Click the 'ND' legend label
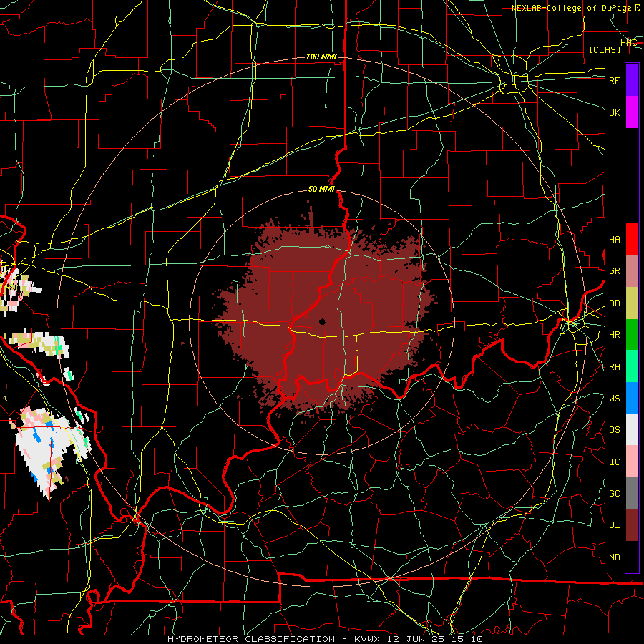 click(x=614, y=557)
